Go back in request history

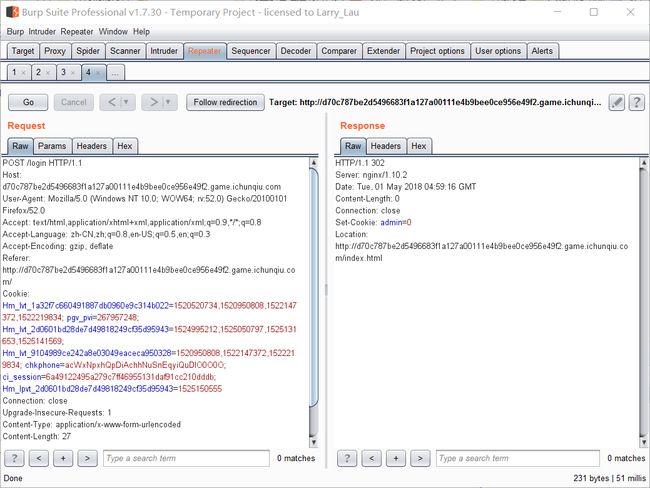tap(112, 102)
